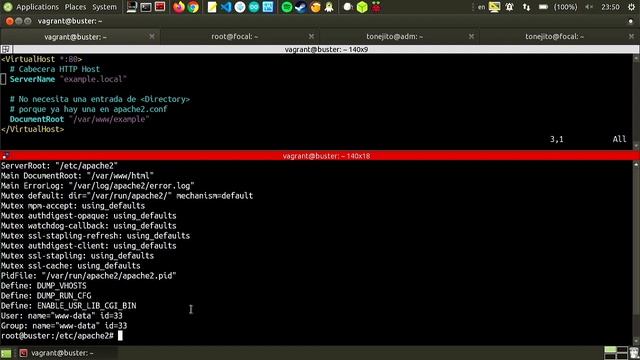This screenshot has height=360, width=640.
Task: Close the tonejito@adm tab
Action: coord(471,37)
